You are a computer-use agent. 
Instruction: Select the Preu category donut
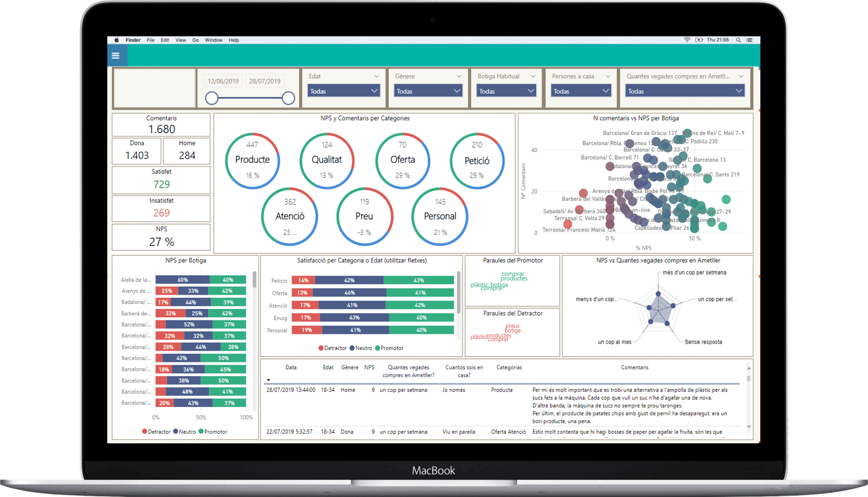tap(365, 216)
